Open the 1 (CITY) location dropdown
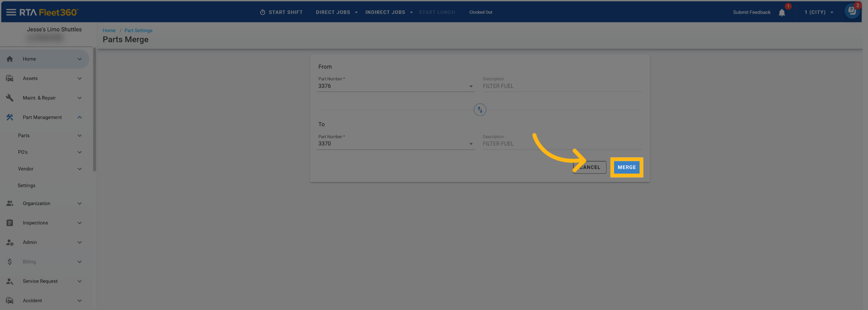The width and height of the screenshot is (868, 310). coord(819,12)
